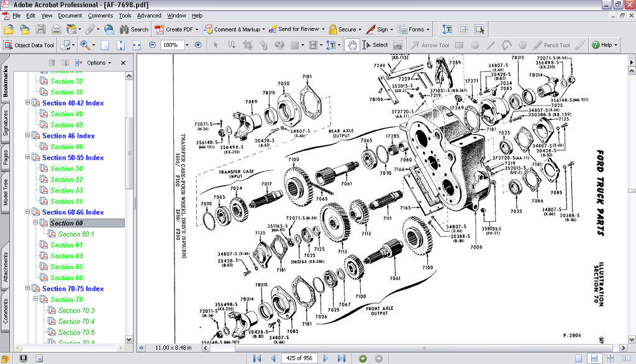This screenshot has width=636, height=364.
Task: Switch to continuous page layout in the status bar
Action: pyautogui.click(x=594, y=358)
